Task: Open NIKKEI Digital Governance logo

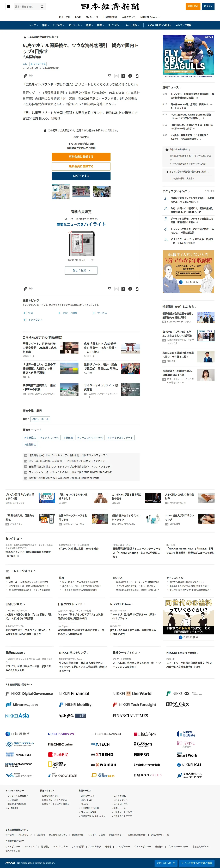Action: 29,693
